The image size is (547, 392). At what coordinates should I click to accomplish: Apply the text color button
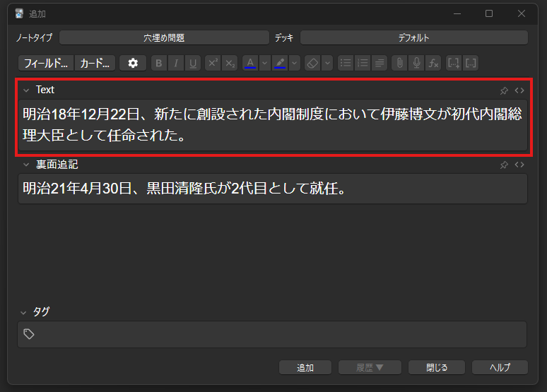(250, 63)
